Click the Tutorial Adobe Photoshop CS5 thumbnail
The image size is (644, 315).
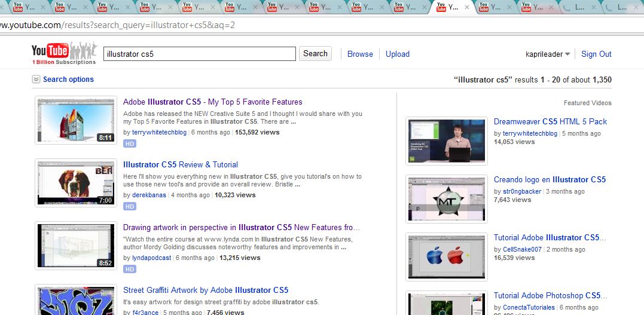click(447, 303)
